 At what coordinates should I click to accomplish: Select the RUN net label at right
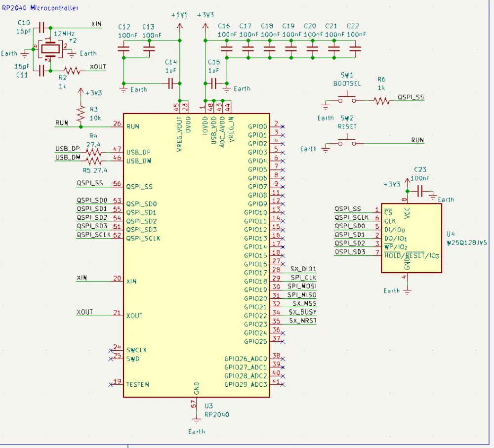(416, 140)
